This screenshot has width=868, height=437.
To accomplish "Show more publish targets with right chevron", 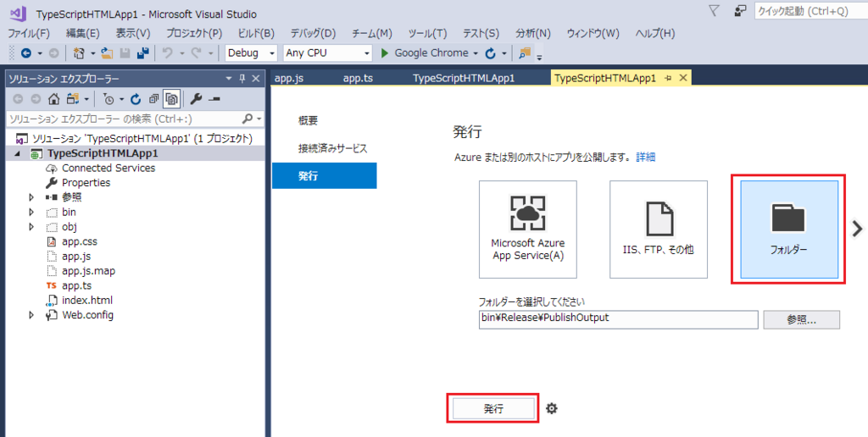I will click(857, 229).
